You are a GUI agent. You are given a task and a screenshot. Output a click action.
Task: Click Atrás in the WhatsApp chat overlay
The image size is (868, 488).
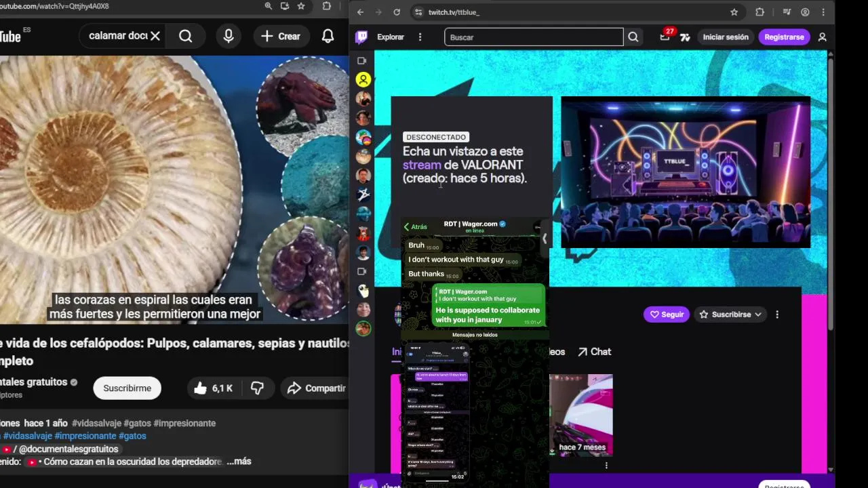point(416,227)
